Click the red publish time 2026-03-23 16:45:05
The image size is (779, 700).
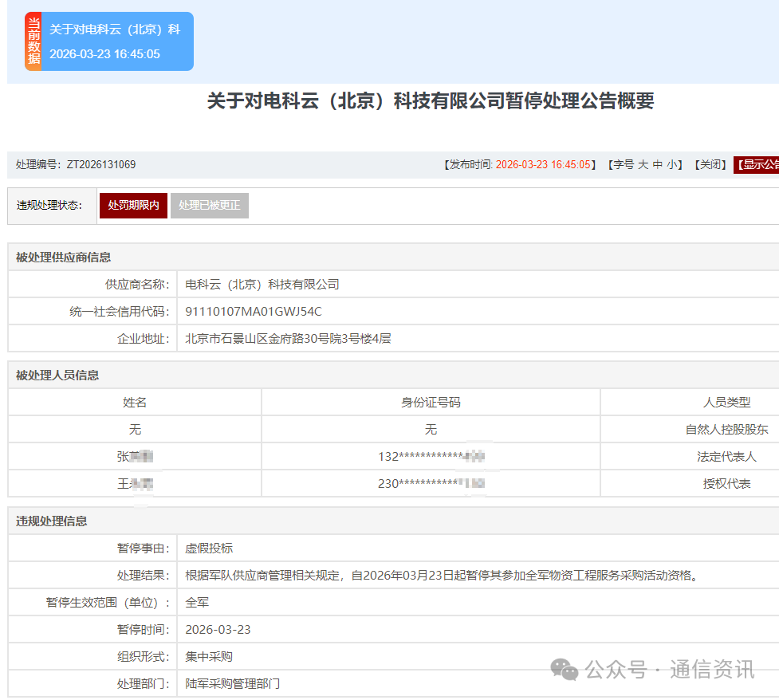543,165
